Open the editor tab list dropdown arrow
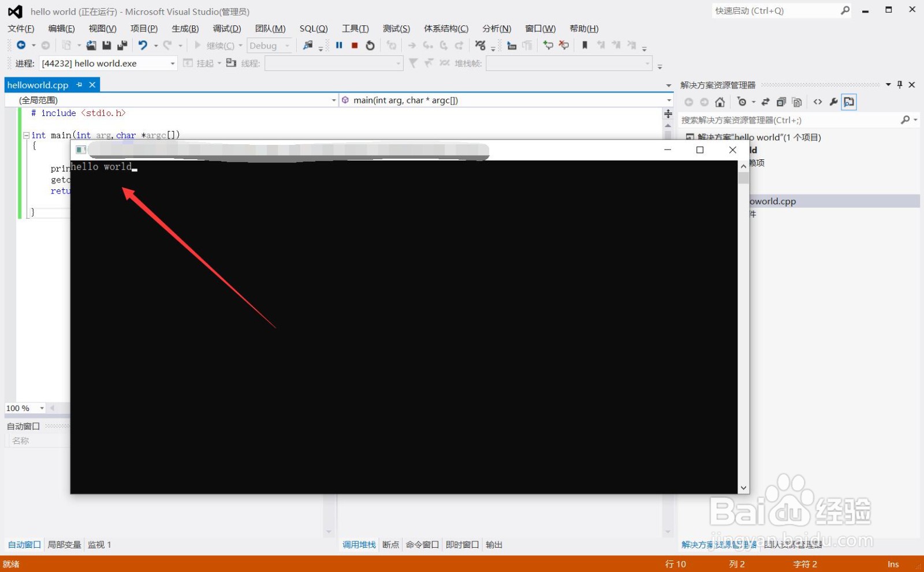 pos(669,85)
